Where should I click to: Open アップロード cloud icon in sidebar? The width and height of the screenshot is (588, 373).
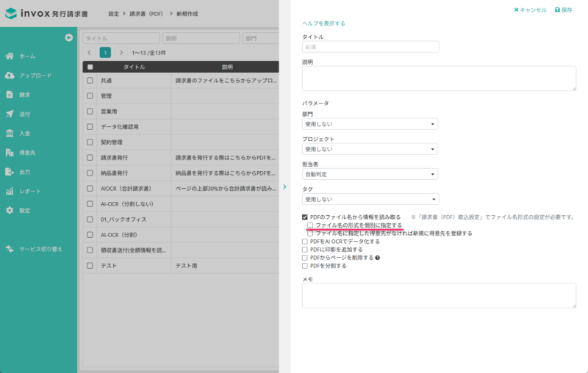10,76
